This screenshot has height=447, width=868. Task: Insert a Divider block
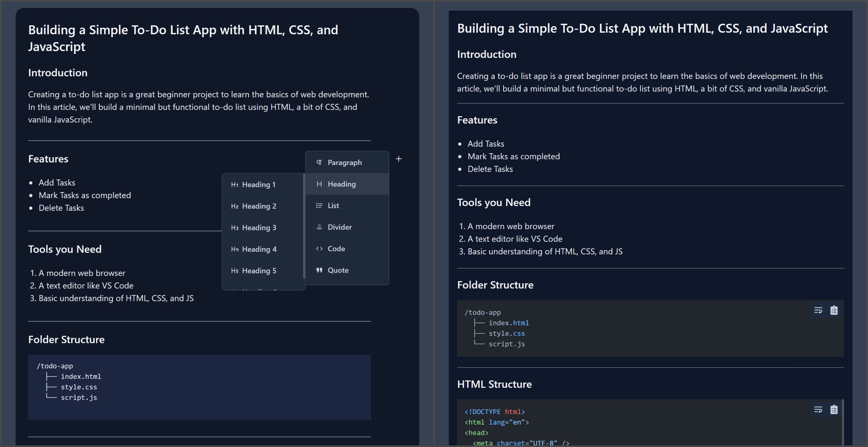coord(347,227)
